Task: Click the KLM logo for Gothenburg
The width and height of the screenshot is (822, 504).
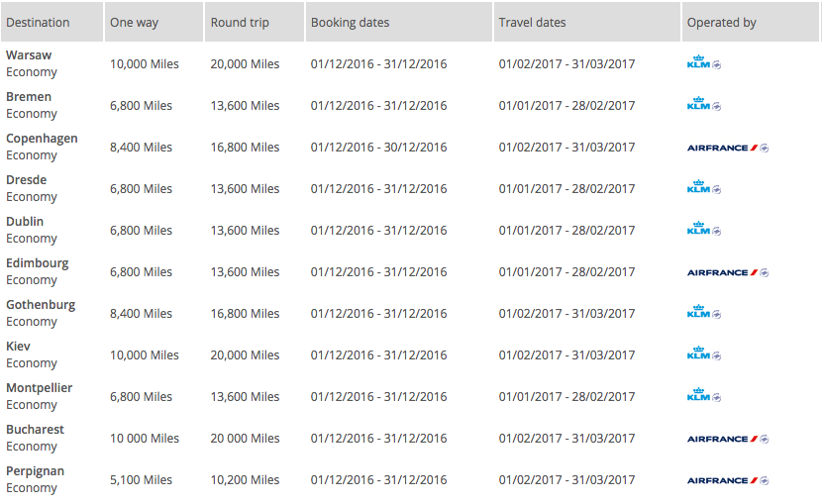Action: pyautogui.click(x=703, y=312)
